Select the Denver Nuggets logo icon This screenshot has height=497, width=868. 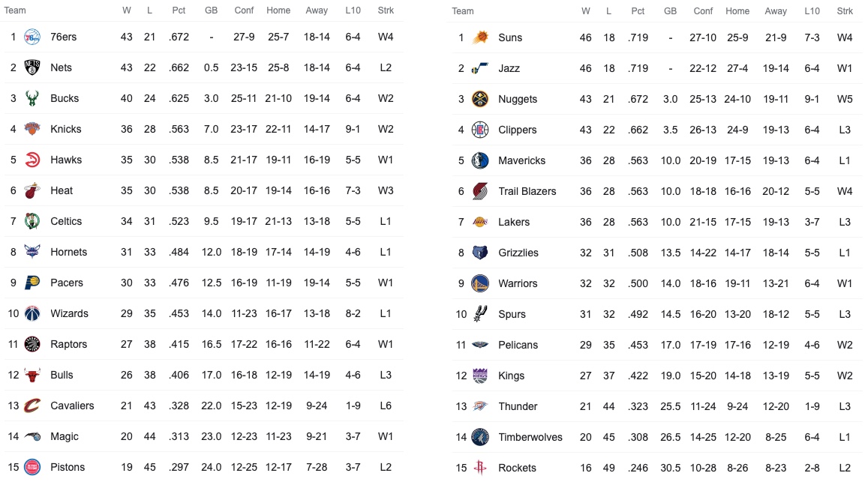(480, 99)
